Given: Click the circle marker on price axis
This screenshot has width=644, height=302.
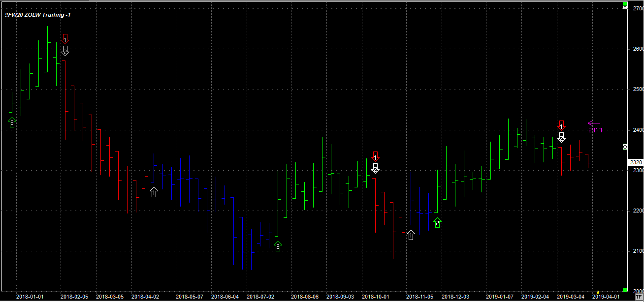Looking at the screenshot, I should (625, 147).
